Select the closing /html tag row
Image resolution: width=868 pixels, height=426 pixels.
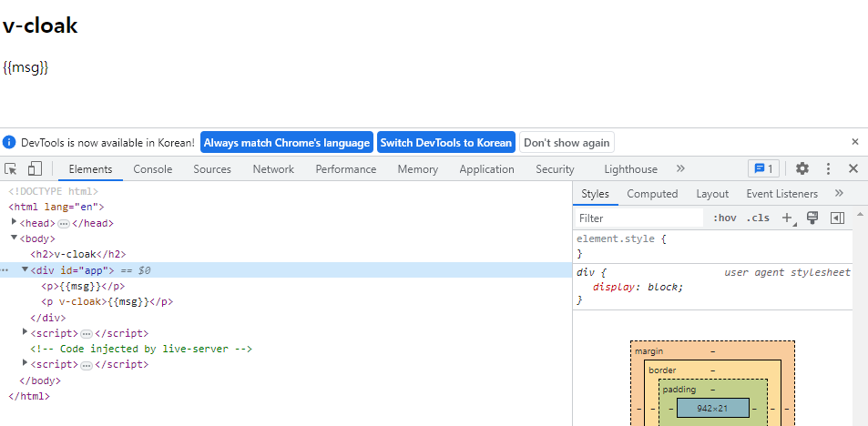click(x=29, y=396)
